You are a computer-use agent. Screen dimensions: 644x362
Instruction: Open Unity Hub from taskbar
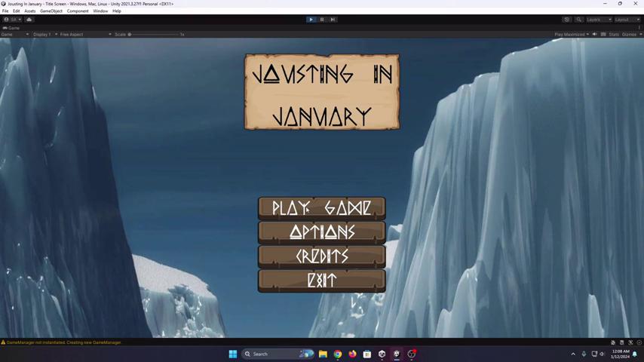point(382,354)
